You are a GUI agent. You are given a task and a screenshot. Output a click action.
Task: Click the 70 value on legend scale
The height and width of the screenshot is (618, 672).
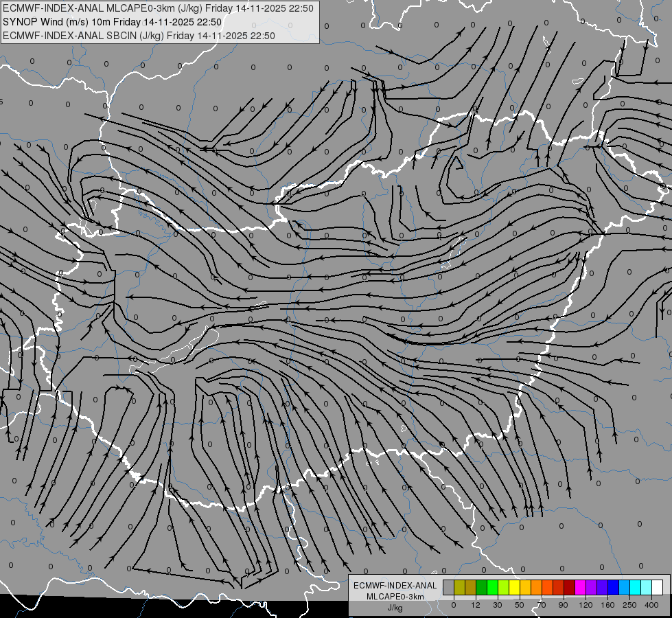pyautogui.click(x=542, y=605)
